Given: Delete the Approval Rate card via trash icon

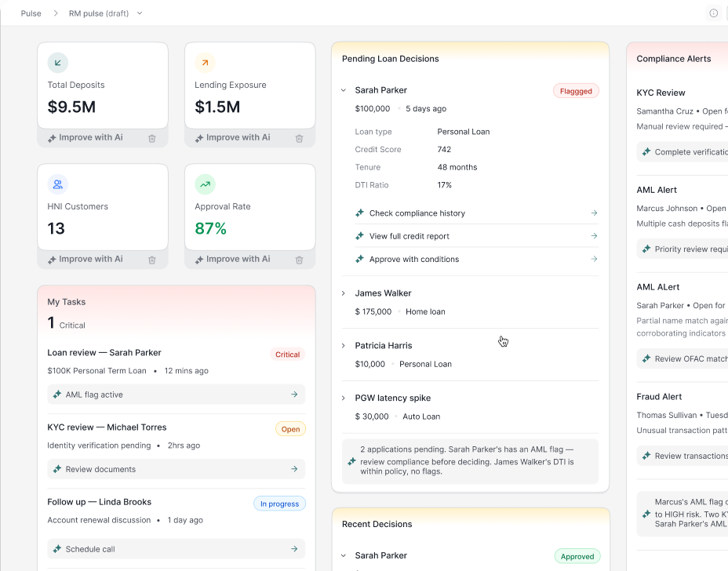Looking at the screenshot, I should tap(300, 260).
